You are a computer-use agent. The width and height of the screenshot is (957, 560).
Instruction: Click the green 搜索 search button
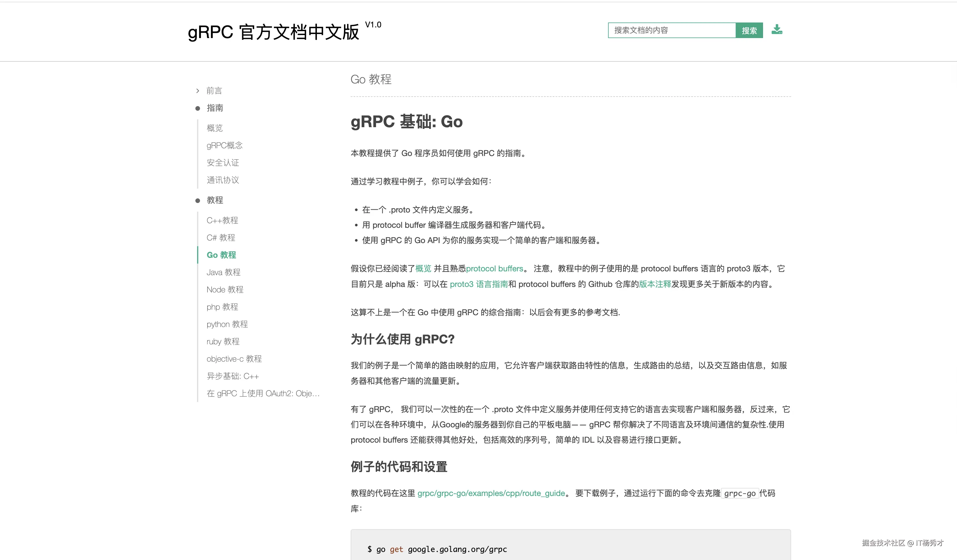749,30
